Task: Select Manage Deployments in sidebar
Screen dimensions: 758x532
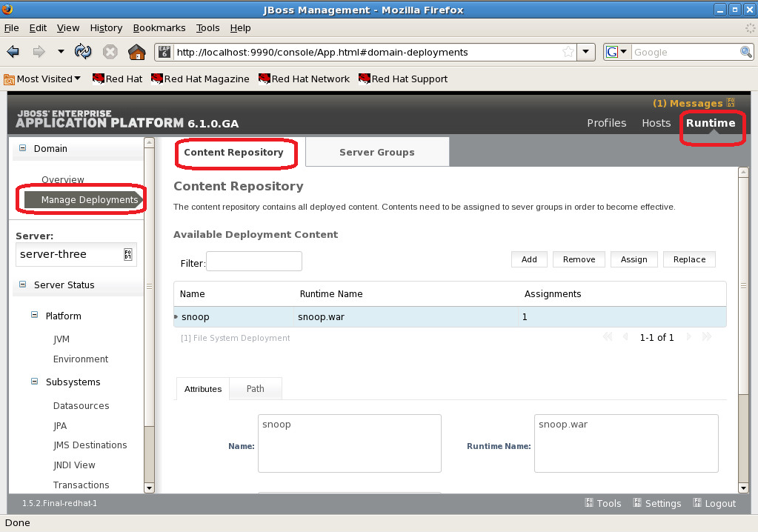Action: click(x=84, y=199)
